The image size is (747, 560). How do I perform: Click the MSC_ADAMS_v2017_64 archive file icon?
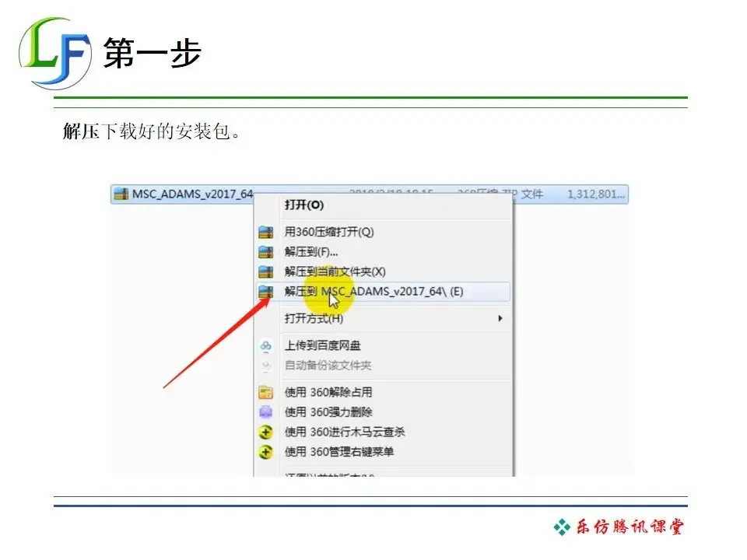tap(121, 194)
